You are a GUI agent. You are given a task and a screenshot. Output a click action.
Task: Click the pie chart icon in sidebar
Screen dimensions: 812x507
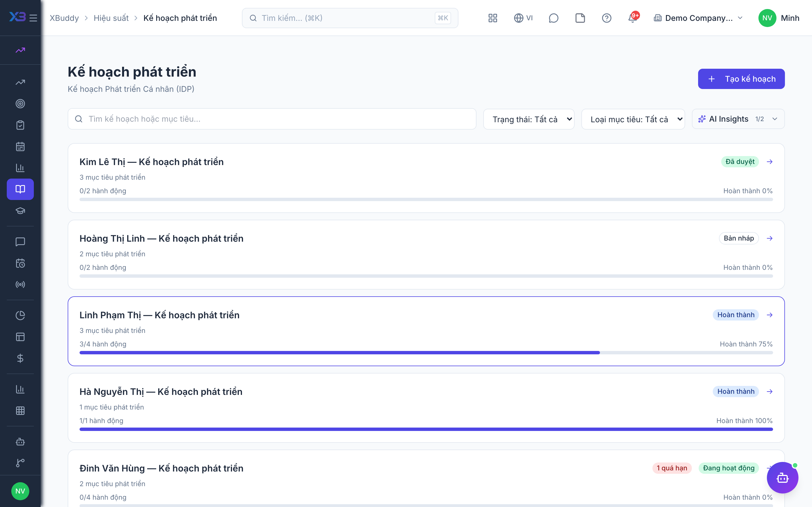(x=20, y=315)
